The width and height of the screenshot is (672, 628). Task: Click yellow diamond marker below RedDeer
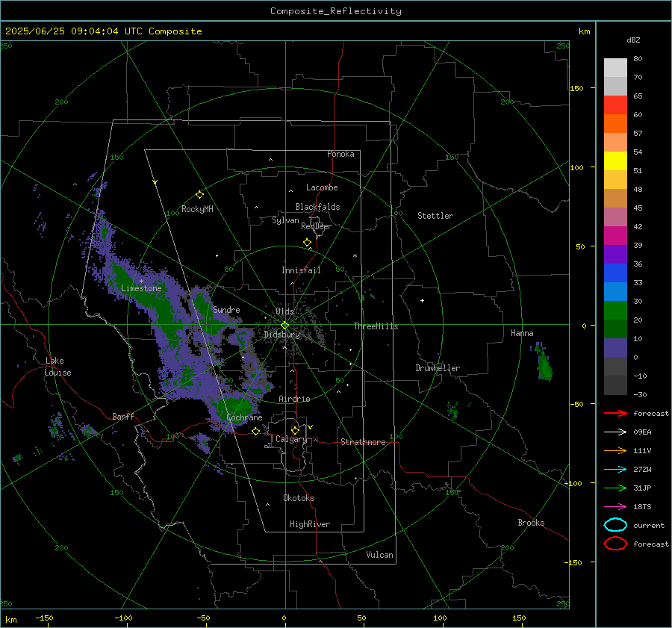(x=307, y=243)
